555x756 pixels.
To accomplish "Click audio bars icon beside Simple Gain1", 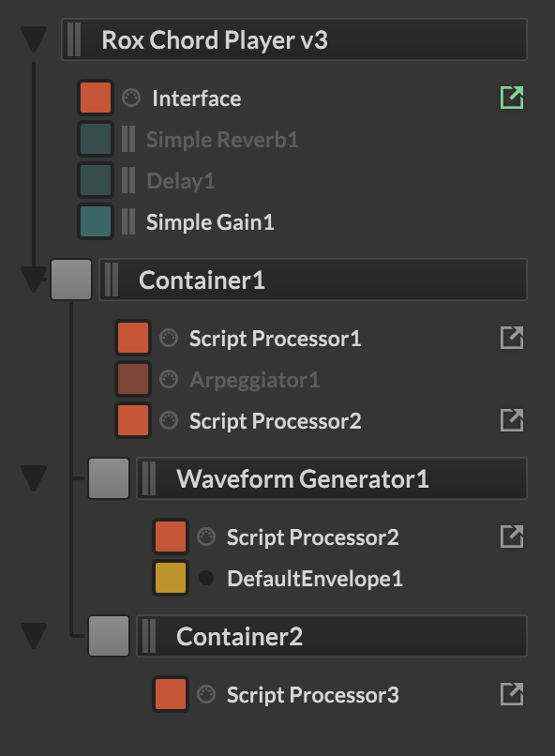I will pos(128,221).
